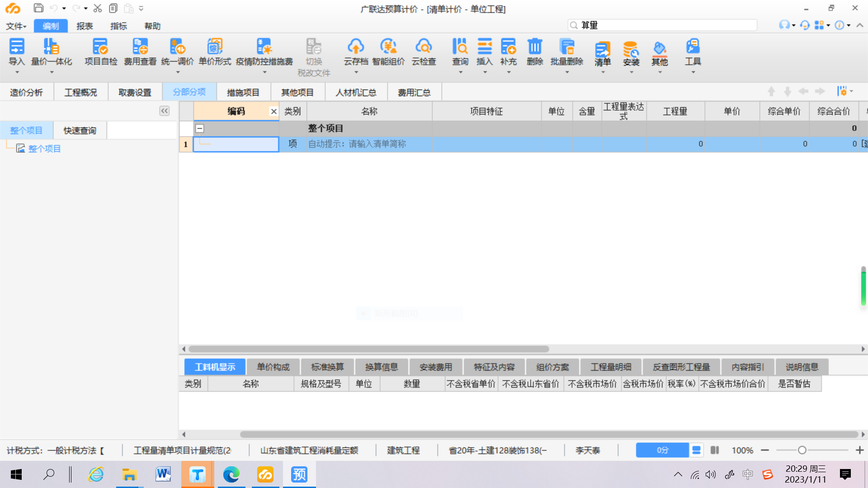This screenshot has width=868, height=488.
Task: Click the 云存档 cloud archive icon
Action: 356,47
